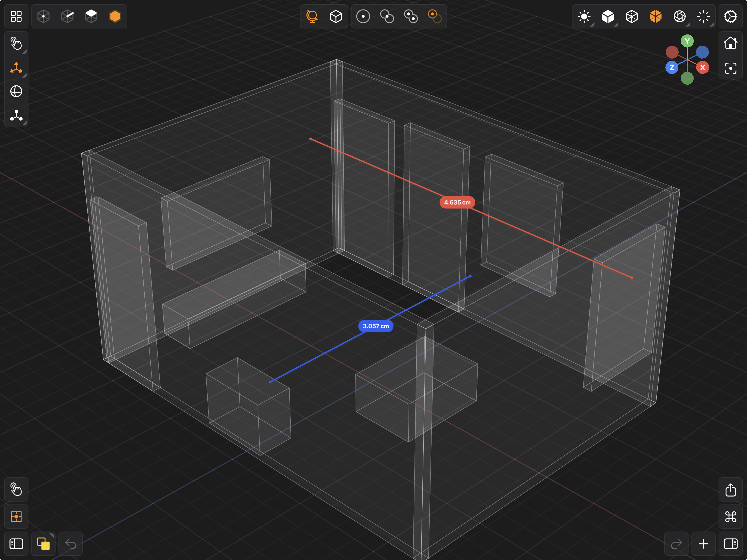Open the dashed burst effects icon

point(704,16)
